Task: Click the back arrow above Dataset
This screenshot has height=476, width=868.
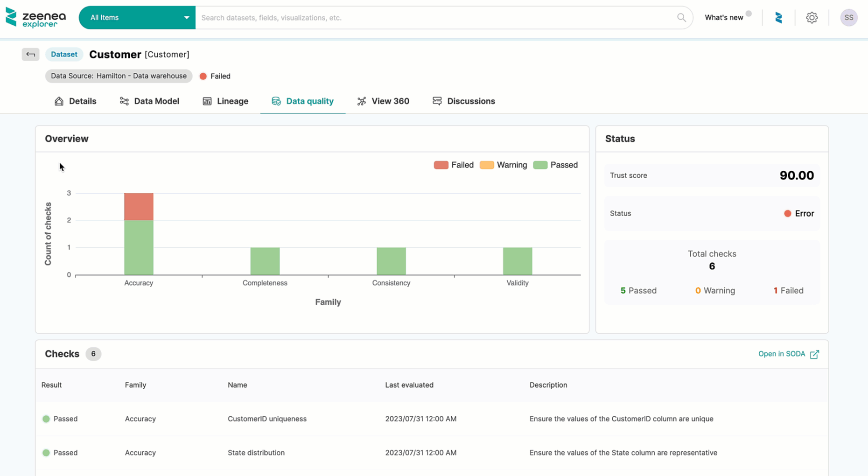Action: (30, 54)
